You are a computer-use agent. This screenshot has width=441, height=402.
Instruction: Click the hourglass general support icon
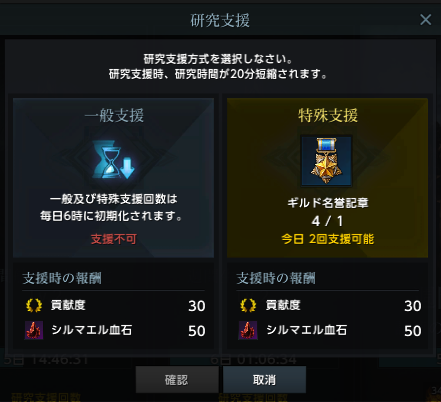(114, 161)
